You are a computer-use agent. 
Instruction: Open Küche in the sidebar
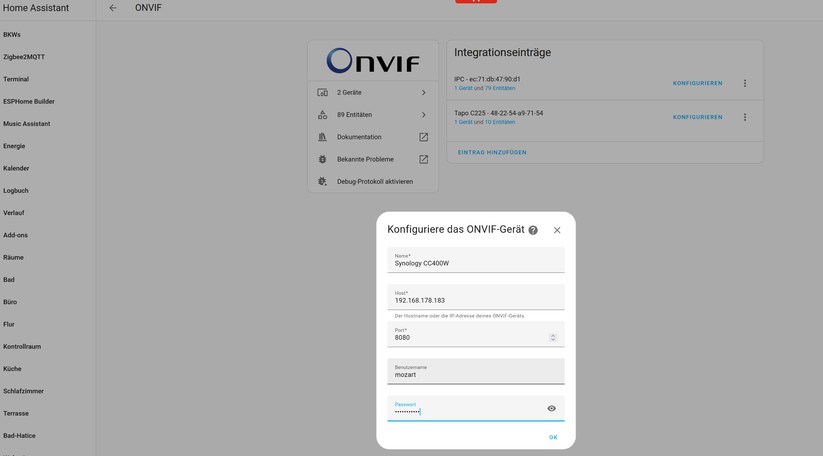pyautogui.click(x=12, y=369)
